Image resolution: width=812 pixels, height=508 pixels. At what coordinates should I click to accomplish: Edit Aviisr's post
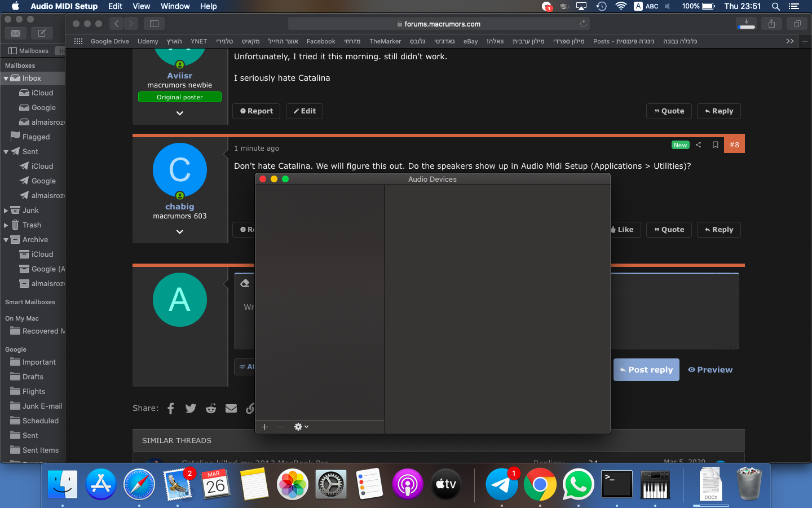coord(304,111)
